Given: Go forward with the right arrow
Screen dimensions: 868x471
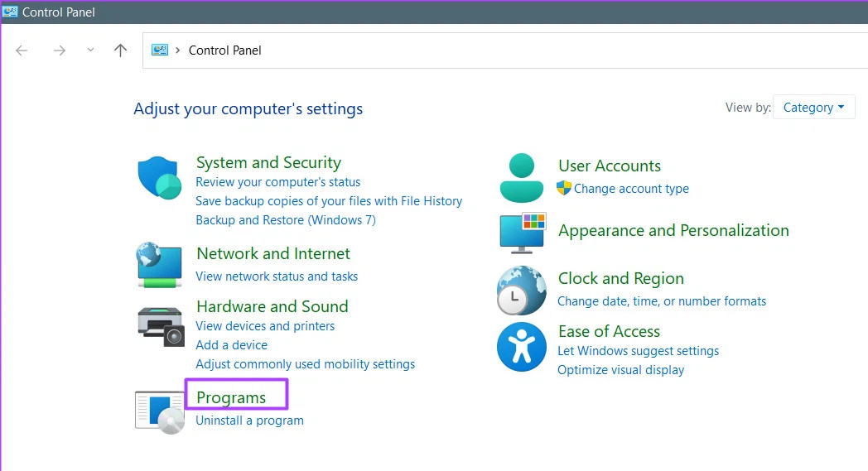Looking at the screenshot, I should pyautogui.click(x=60, y=51).
